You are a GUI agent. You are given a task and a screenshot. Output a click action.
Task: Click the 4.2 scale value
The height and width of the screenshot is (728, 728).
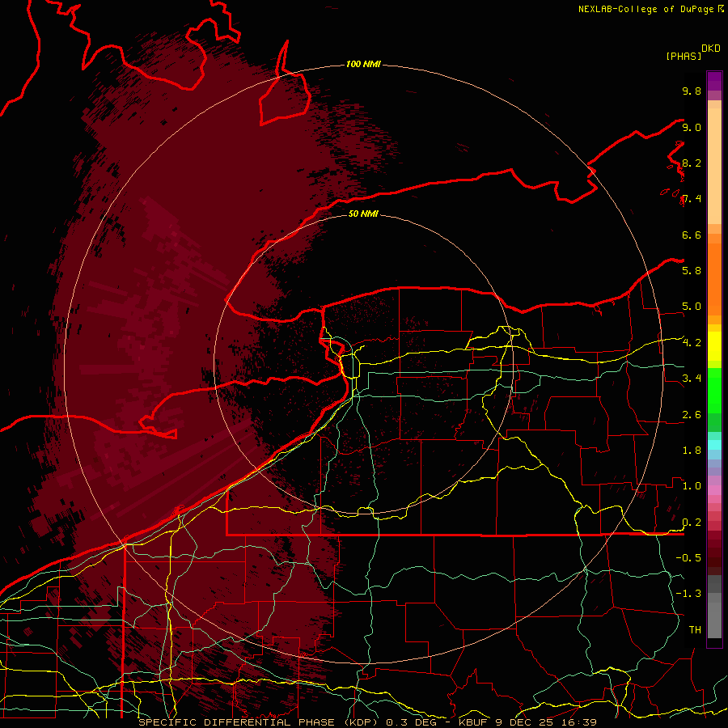pos(692,342)
